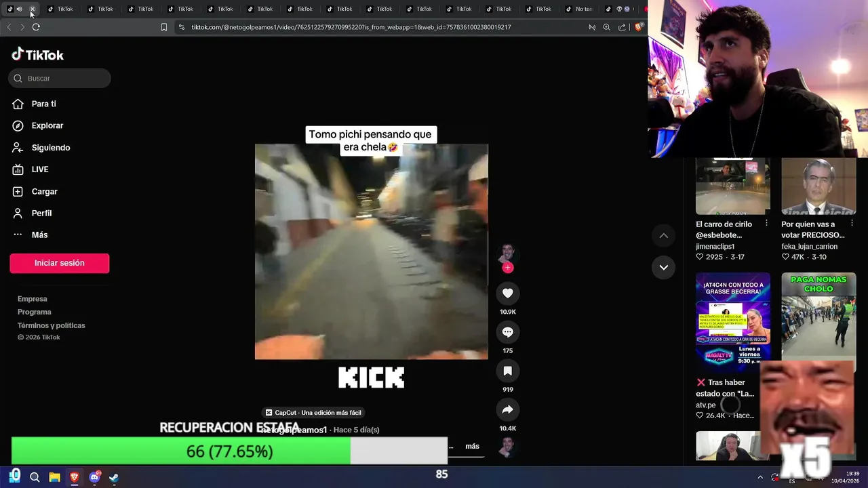Bookmark this page in the address bar

click(164, 27)
